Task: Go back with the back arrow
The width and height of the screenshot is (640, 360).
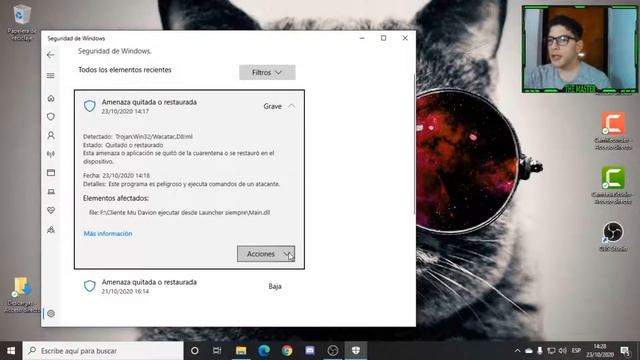Action: tap(51, 55)
